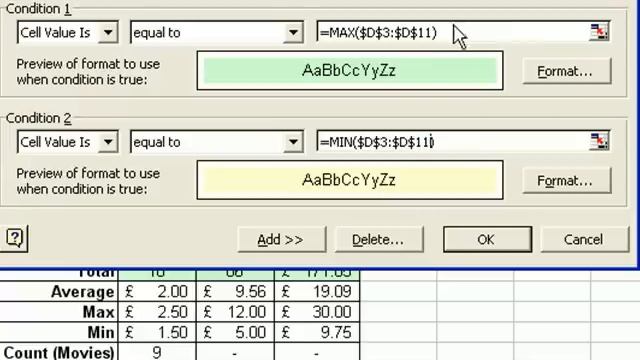This screenshot has height=360, width=640.
Task: Click the Condition 1 Format... button
Action: [x=567, y=71]
